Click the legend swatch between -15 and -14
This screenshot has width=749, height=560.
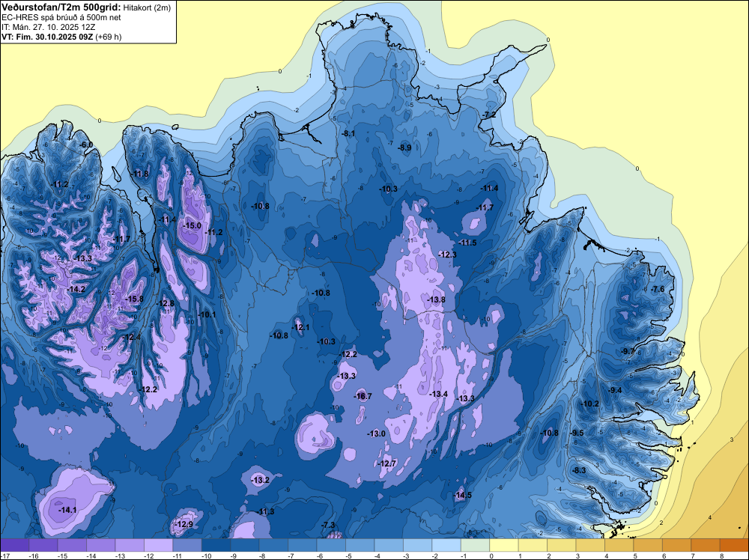pyautogui.click(x=72, y=545)
